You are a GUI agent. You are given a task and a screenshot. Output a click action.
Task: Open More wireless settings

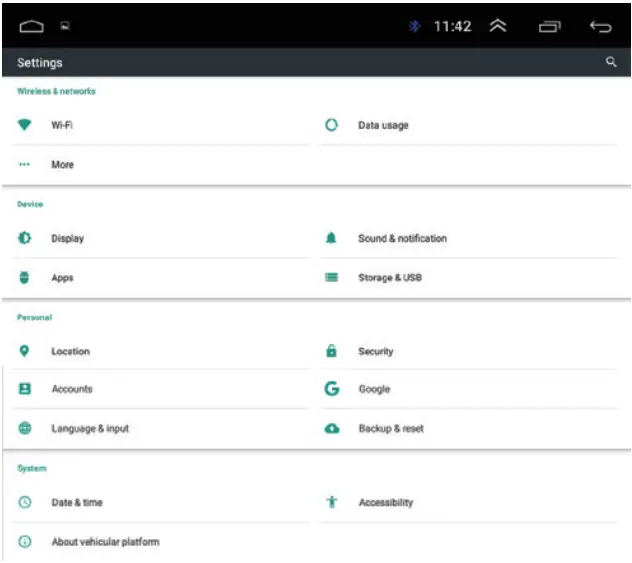tap(161, 164)
